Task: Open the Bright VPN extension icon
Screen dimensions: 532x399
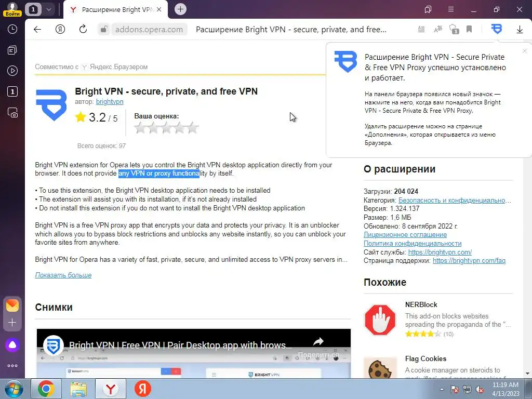Action: coord(496,29)
